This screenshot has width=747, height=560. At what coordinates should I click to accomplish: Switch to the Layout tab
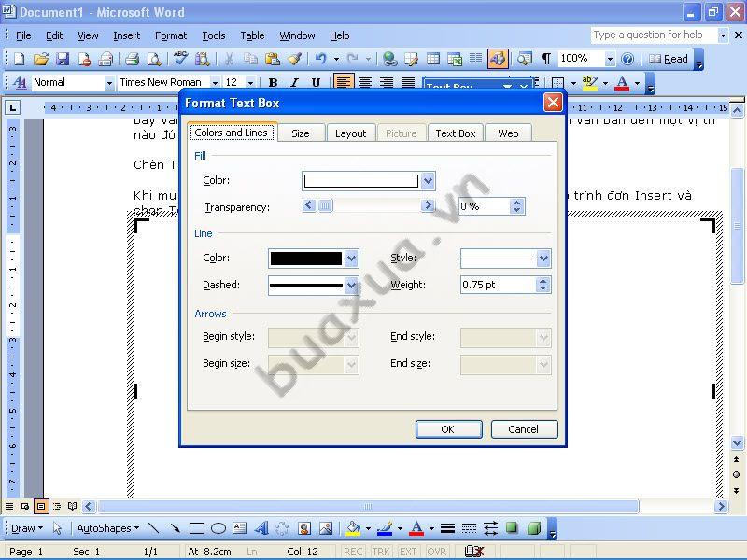point(351,133)
